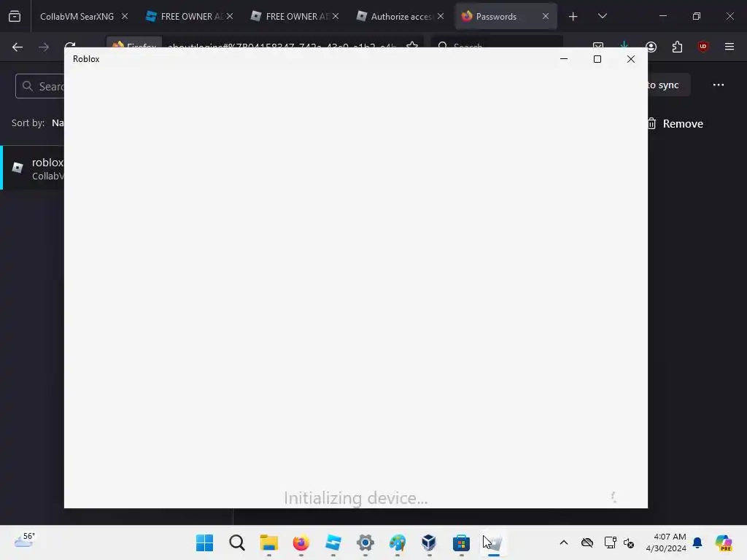This screenshot has height=560, width=747.
Task: Open taskbar Search
Action: point(237,542)
